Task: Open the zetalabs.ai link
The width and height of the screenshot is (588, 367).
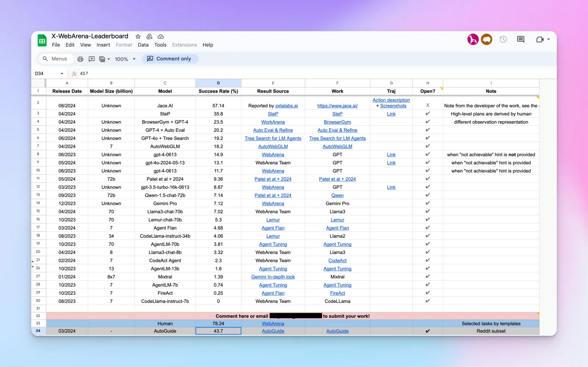Action: [286, 106]
